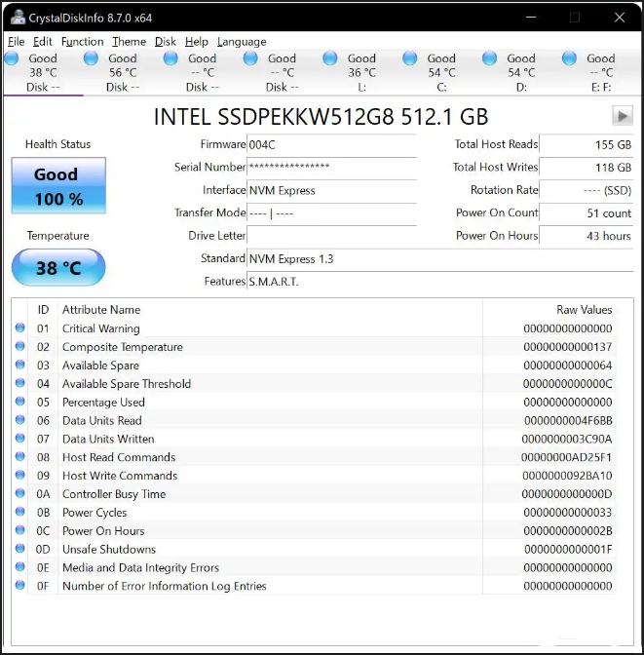This screenshot has height=655, width=644.
Task: Open the Help menu
Action: pyautogui.click(x=197, y=42)
